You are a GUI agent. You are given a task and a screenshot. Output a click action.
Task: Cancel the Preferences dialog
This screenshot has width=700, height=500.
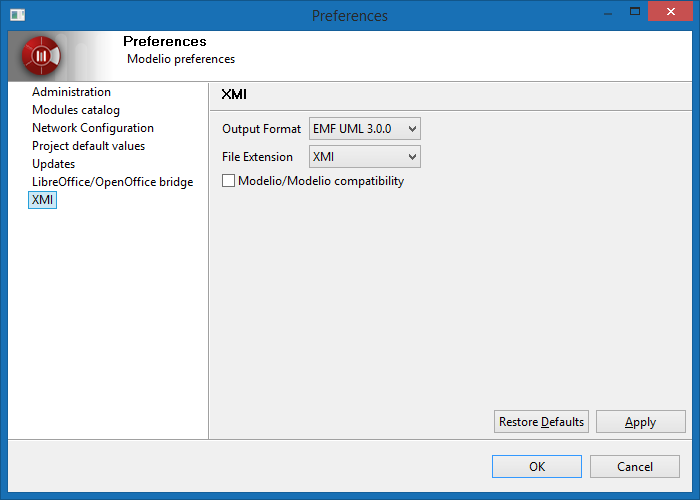(635, 466)
